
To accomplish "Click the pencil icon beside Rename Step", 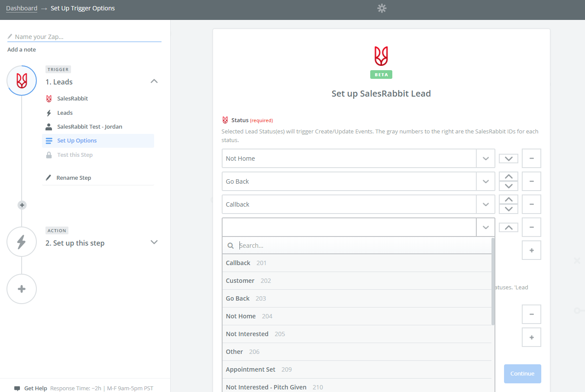I will [48, 178].
